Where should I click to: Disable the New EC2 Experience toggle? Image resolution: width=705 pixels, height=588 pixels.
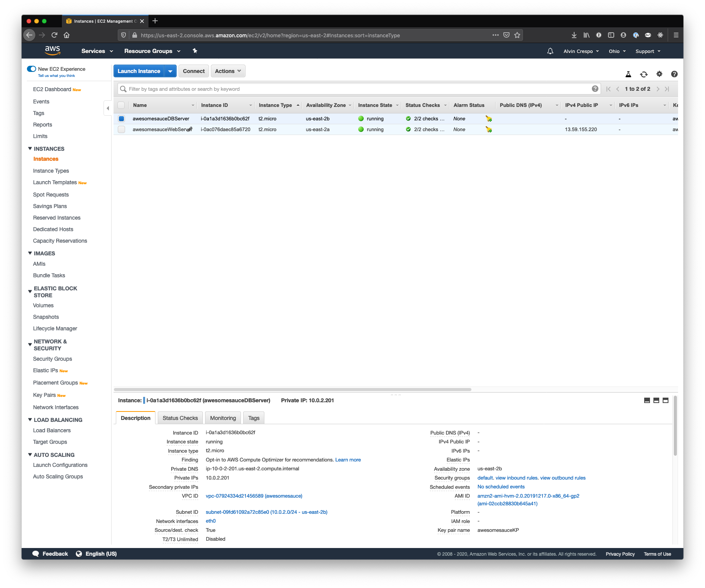coord(31,68)
